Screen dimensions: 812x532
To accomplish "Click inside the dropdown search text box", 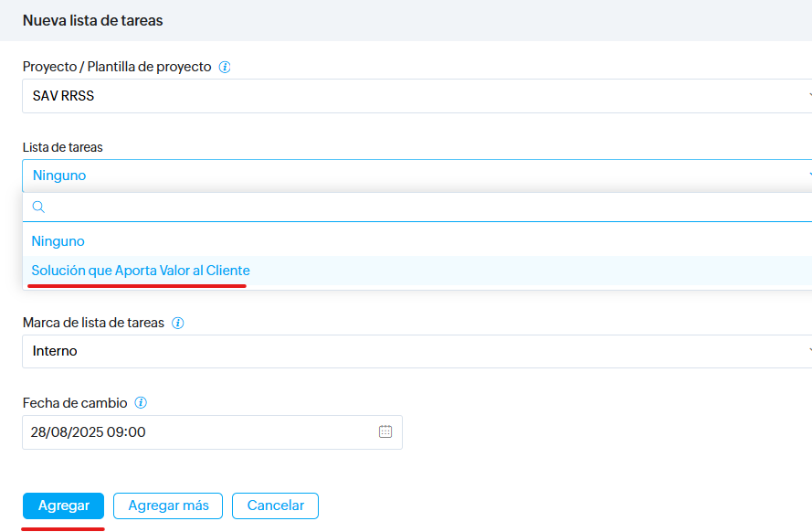I will pyautogui.click(x=420, y=207).
